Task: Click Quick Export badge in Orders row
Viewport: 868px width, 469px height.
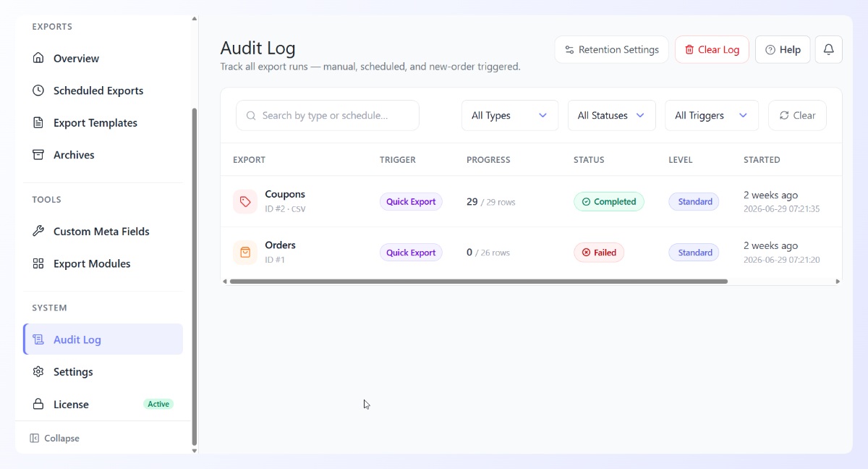Action: click(411, 253)
